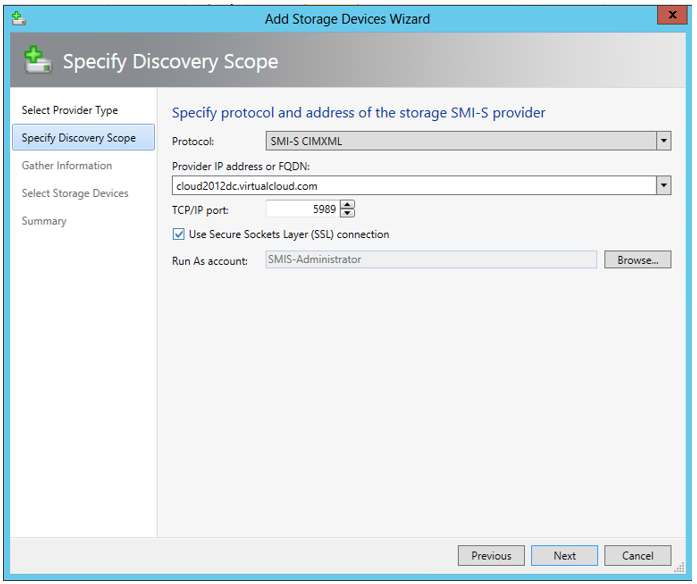
Task: Expand the Protocol dropdown arrow
Action: pos(663,141)
